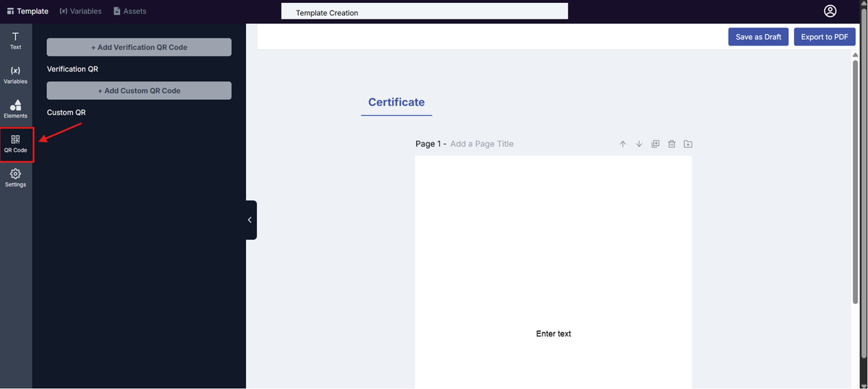
Task: Move Page 1 up with arrow icon
Action: click(623, 144)
